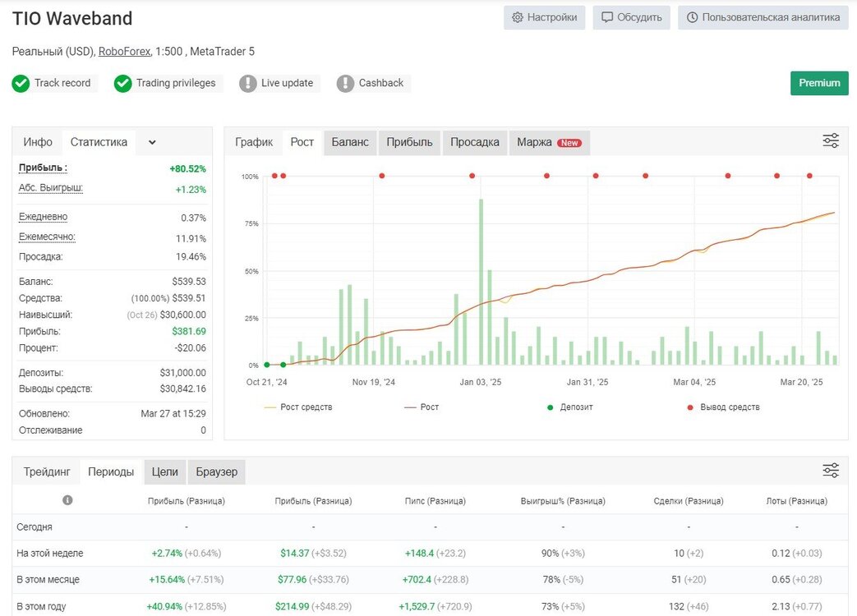Open the Цели goals tab
This screenshot has height=616, width=857.
pyautogui.click(x=165, y=471)
